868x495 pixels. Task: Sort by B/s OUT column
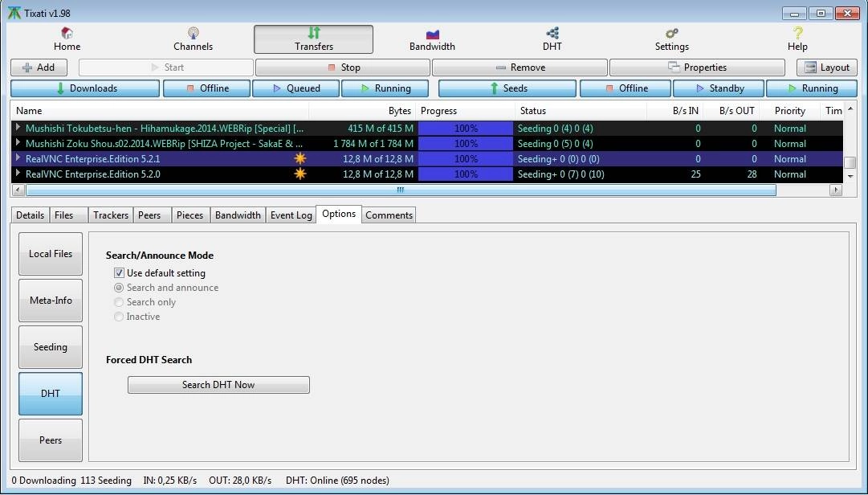click(731, 111)
